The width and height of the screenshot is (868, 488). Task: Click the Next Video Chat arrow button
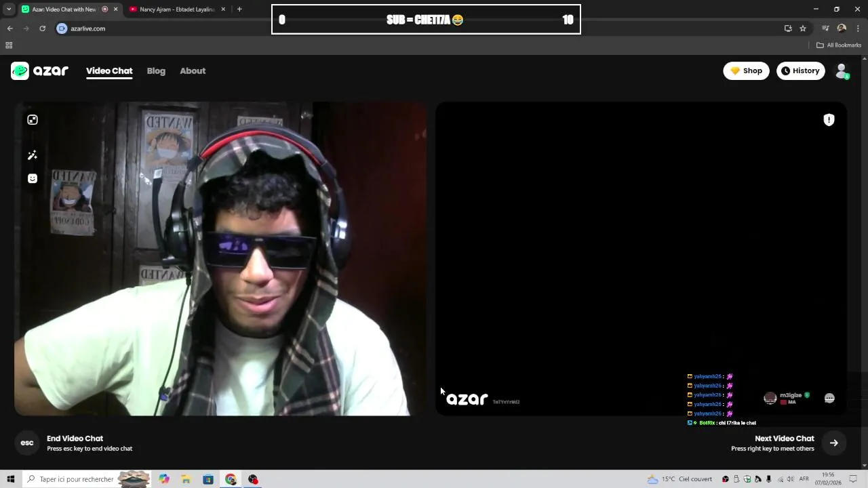click(x=834, y=443)
